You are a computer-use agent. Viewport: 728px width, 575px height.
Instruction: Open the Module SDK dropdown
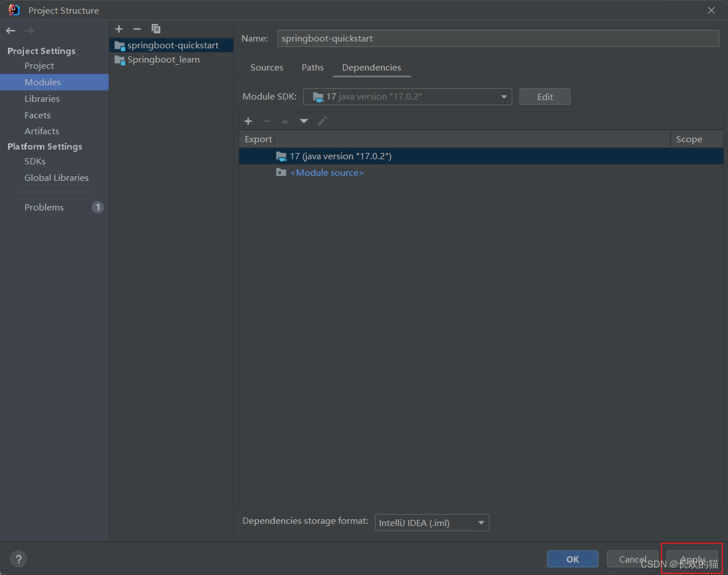(x=408, y=97)
